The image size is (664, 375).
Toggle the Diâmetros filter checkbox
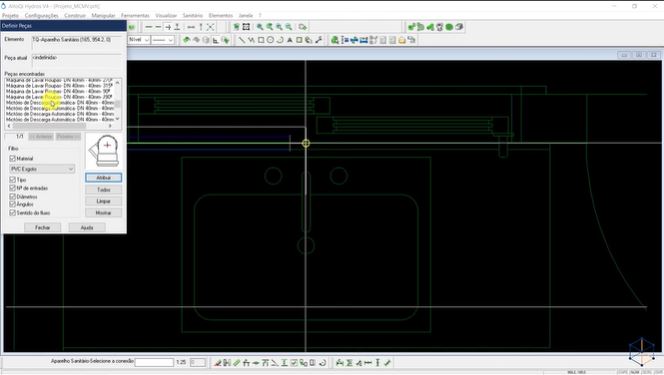[12, 197]
